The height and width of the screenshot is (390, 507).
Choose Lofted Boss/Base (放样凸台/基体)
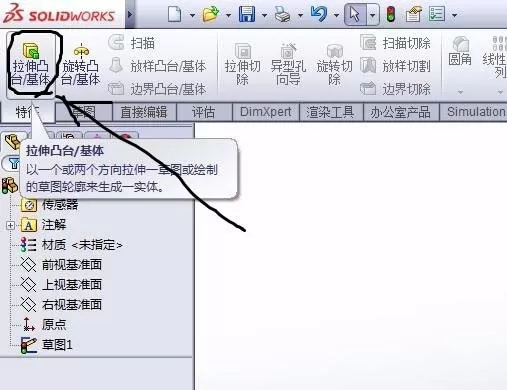[157, 66]
